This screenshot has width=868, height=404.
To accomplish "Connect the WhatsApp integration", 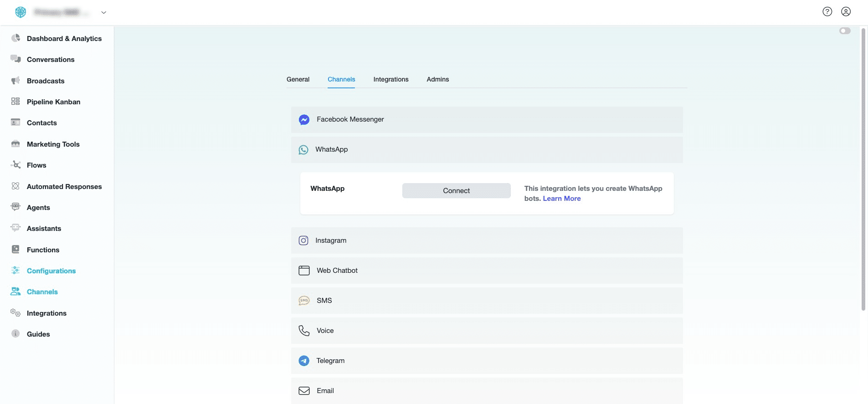I will [x=456, y=191].
